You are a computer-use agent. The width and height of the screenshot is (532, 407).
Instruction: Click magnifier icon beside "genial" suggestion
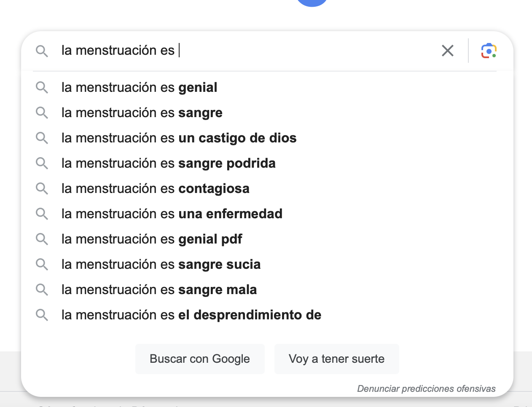pos(42,87)
